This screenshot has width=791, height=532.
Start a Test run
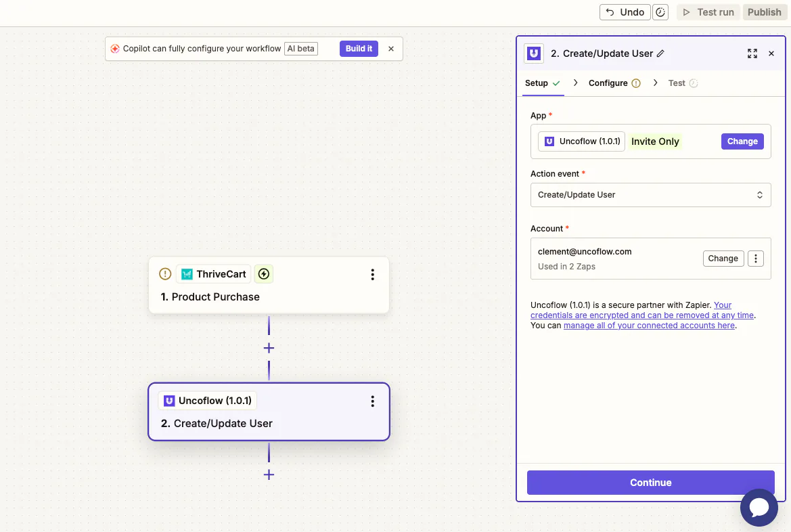tap(708, 12)
